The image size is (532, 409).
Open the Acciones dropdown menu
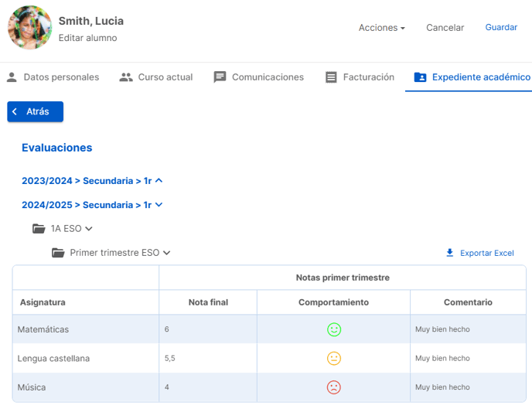point(382,28)
